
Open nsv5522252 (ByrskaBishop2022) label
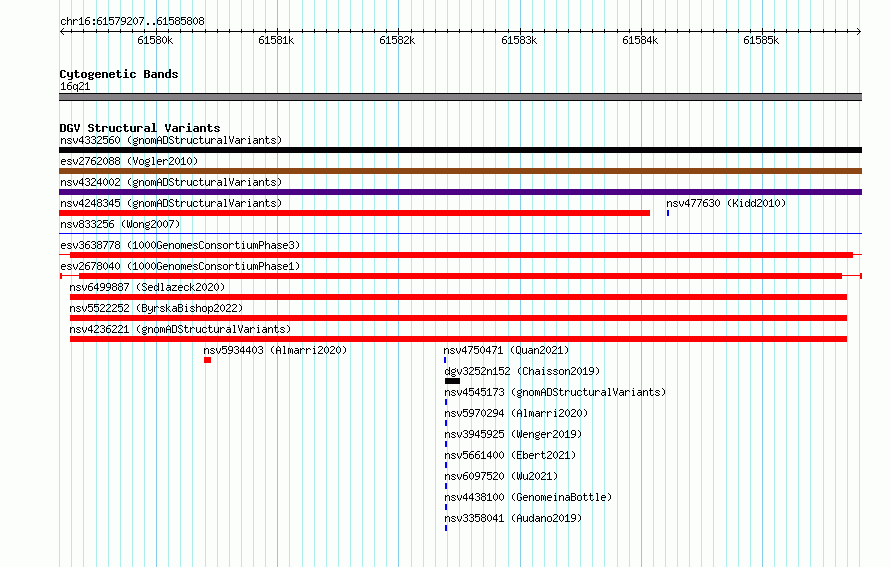point(156,308)
